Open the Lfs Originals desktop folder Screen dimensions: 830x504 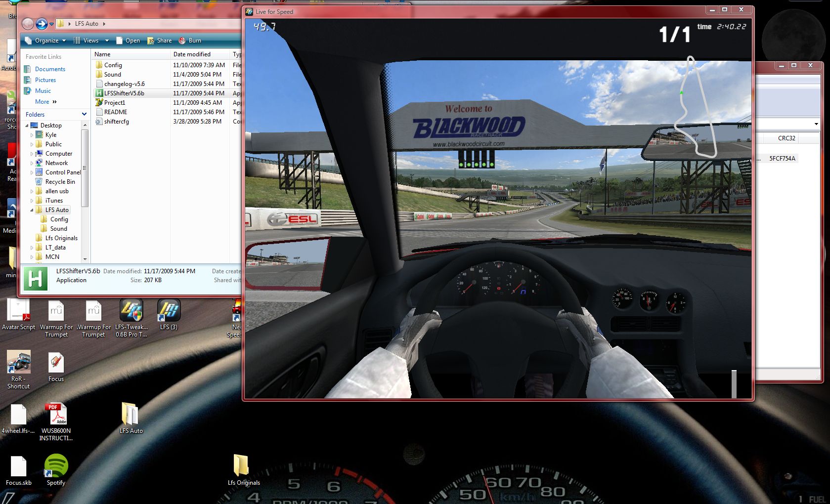244,470
